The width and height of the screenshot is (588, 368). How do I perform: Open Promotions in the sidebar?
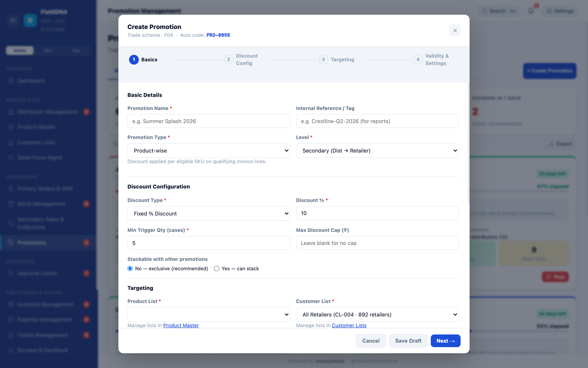coord(48,243)
